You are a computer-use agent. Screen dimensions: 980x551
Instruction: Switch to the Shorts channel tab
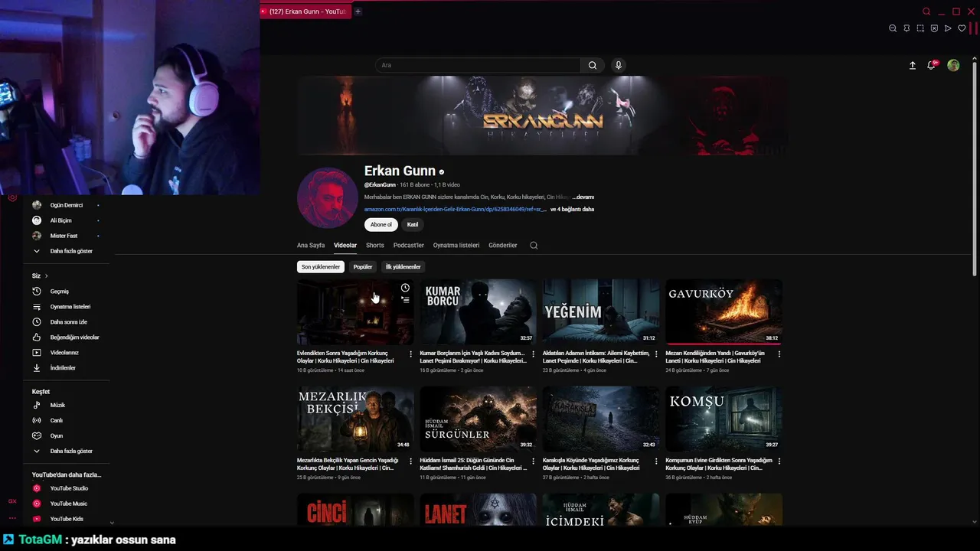pyautogui.click(x=375, y=246)
